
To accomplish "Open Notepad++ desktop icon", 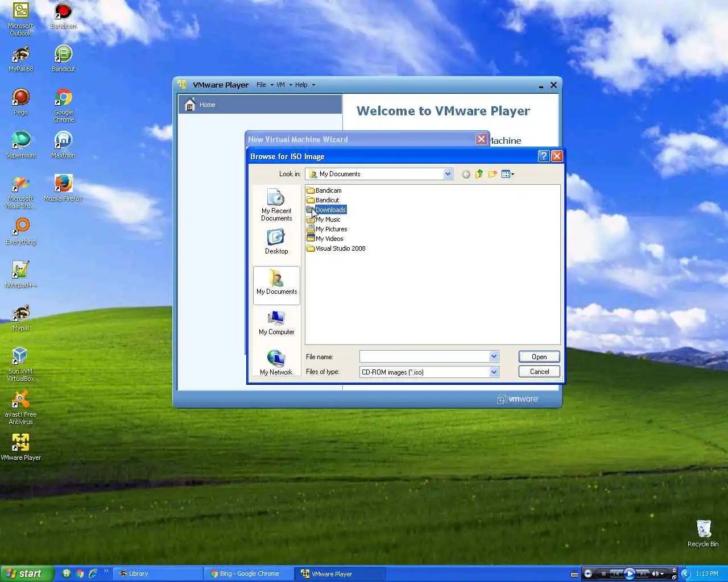I will [x=21, y=275].
